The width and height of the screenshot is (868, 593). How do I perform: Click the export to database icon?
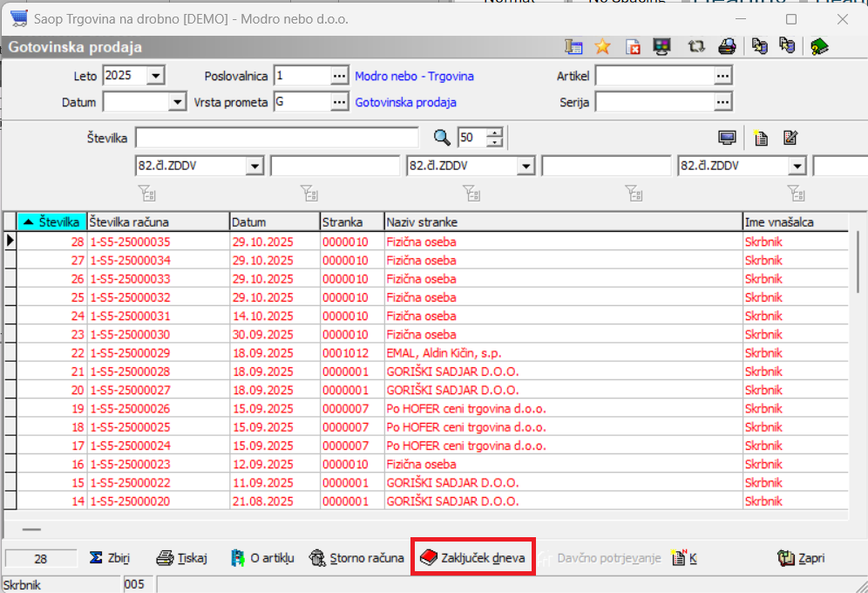[760, 46]
